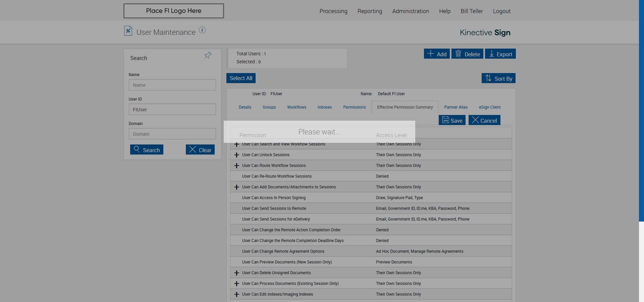Click the Add button with plus icon
The width and height of the screenshot is (644, 302).
click(436, 54)
